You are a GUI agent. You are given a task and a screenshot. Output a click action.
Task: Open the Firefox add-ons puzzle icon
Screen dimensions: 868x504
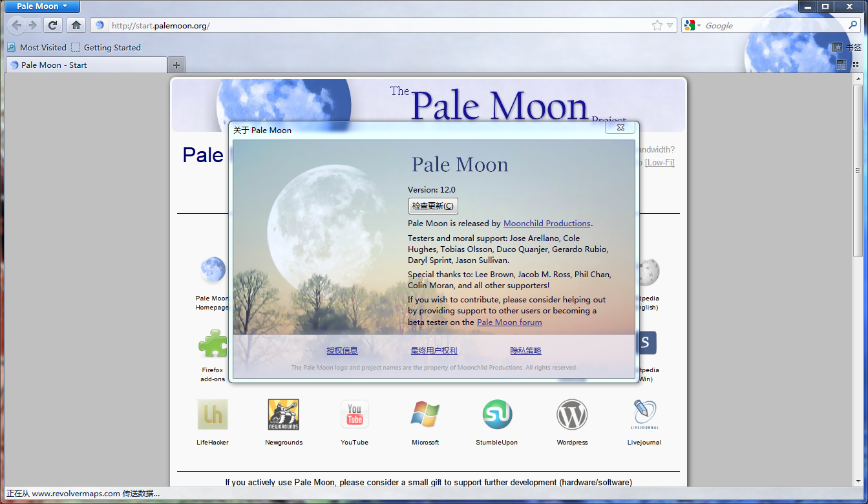coord(213,343)
